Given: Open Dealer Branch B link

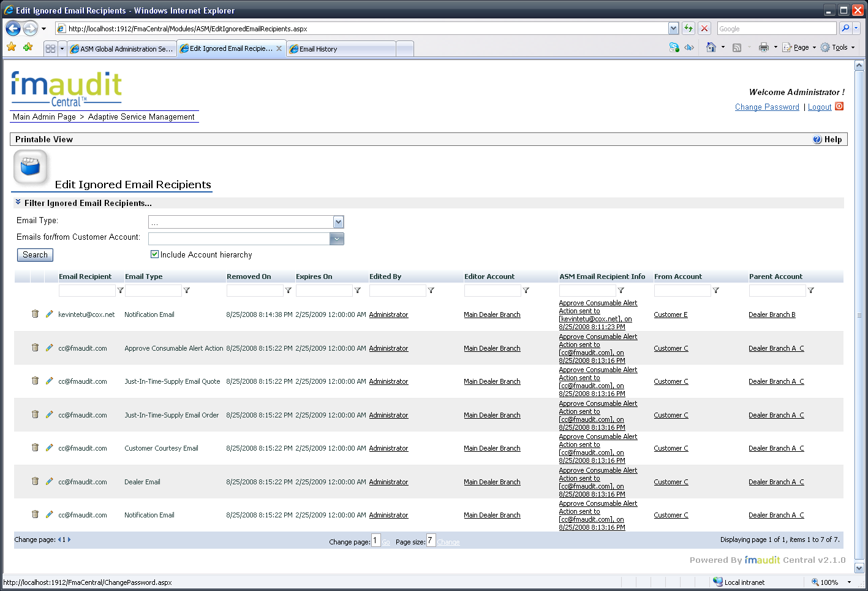Looking at the screenshot, I should pos(772,315).
